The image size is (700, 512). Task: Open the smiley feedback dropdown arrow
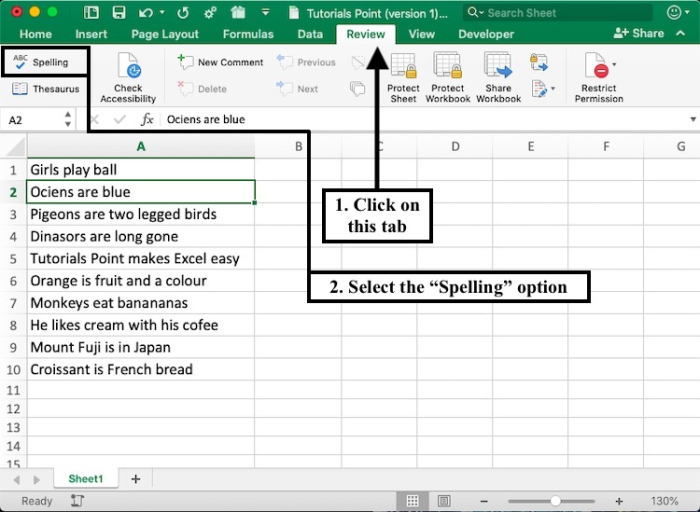pos(688,13)
